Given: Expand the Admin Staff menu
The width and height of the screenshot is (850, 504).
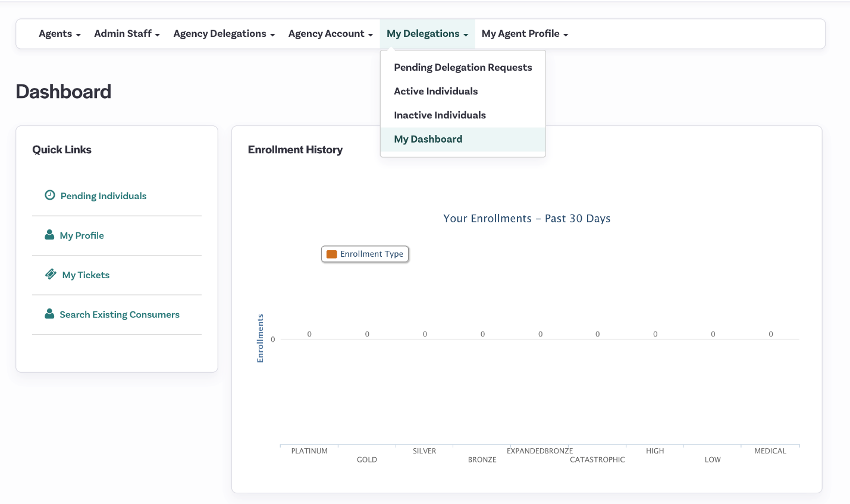Looking at the screenshot, I should coord(127,34).
